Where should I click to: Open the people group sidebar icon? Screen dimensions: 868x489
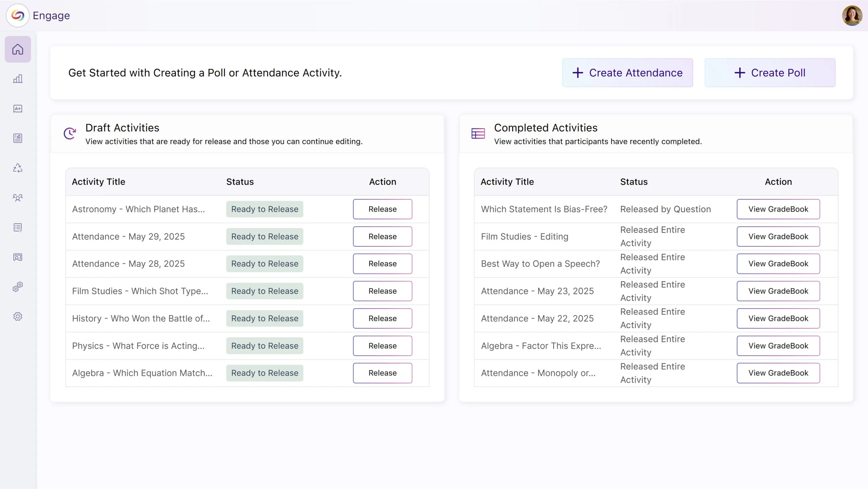[x=18, y=198]
